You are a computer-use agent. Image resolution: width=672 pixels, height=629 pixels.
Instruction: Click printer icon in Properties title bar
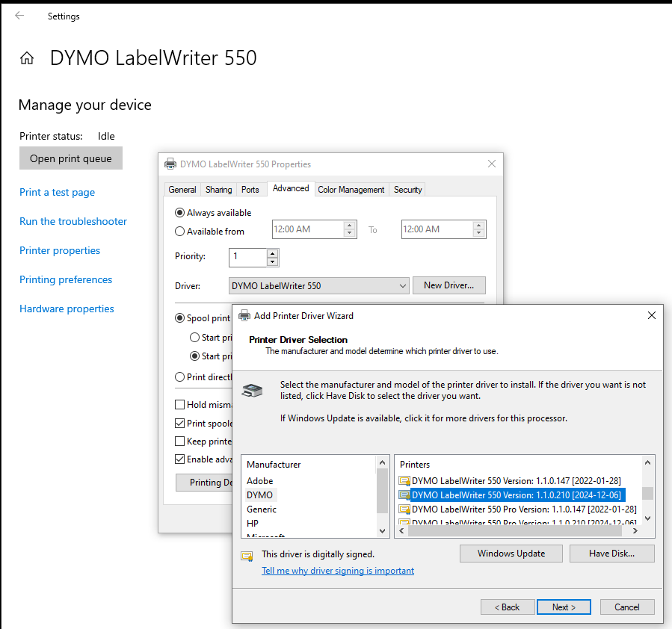point(170,164)
